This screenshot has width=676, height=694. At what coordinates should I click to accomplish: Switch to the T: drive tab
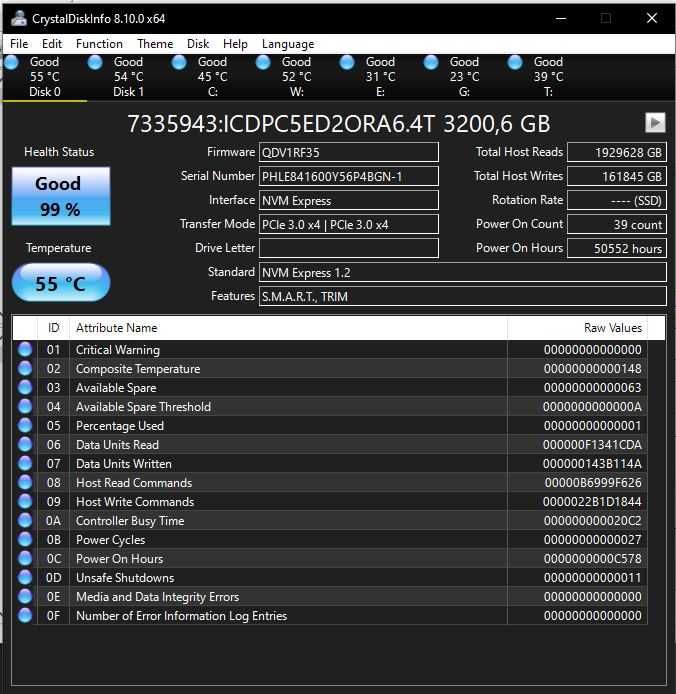(548, 77)
